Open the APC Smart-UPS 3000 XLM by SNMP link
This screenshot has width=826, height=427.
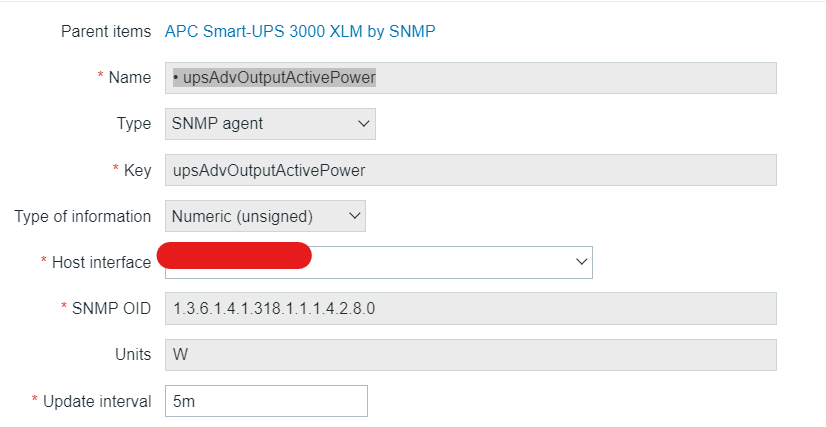click(300, 31)
